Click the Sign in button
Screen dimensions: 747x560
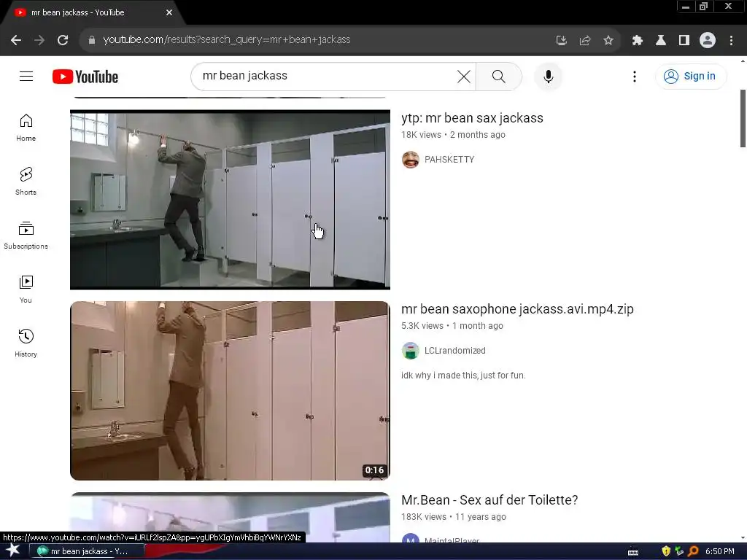(691, 76)
